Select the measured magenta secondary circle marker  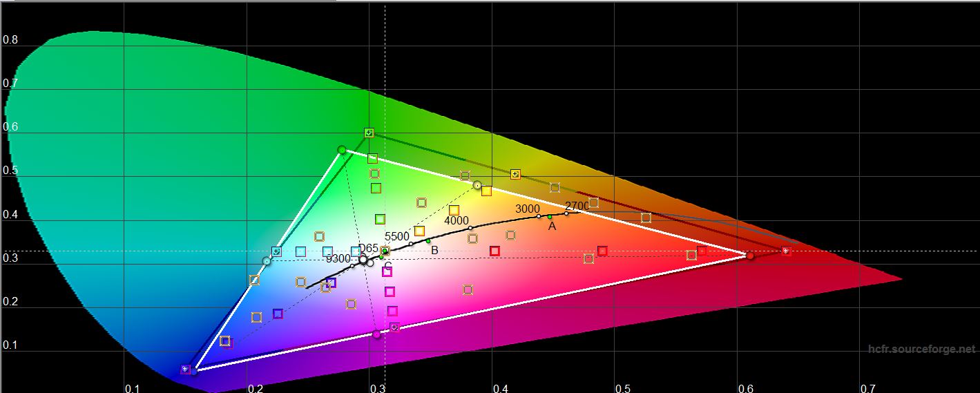tap(376, 334)
